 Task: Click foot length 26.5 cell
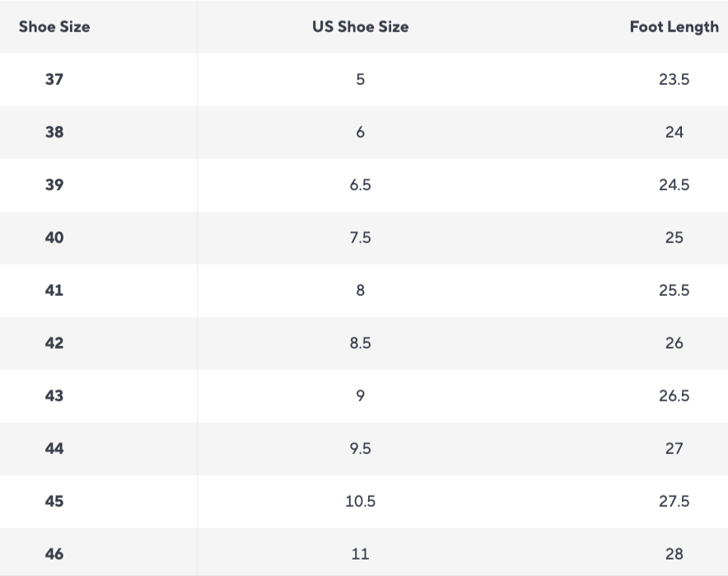[x=674, y=396]
